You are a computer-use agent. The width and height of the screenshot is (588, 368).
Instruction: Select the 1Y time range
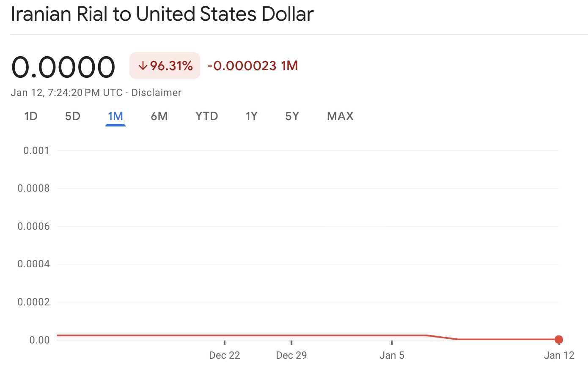tap(251, 116)
